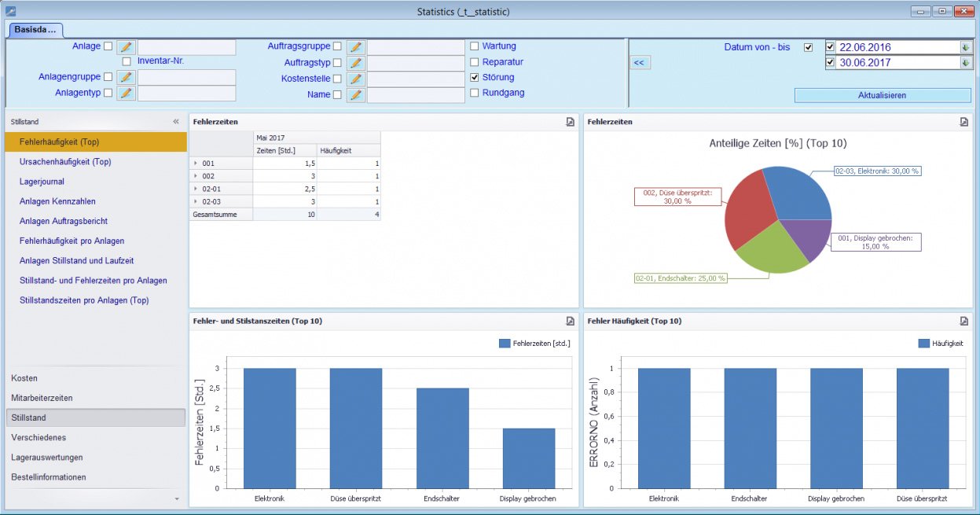980x515 pixels.
Task: Click the pencil icon for Auftragsgruppe
Action: (355, 47)
